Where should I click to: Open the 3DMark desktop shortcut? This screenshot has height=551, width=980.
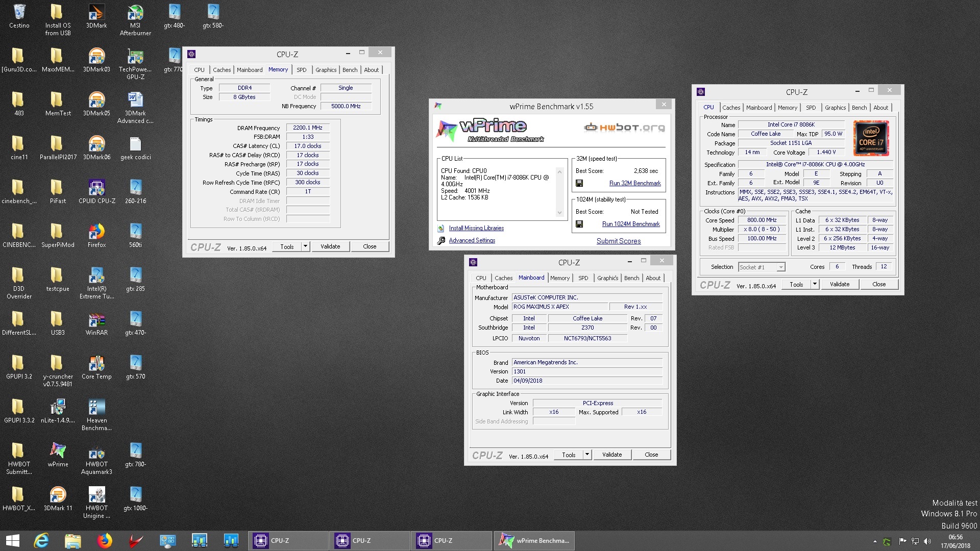pyautogui.click(x=96, y=16)
